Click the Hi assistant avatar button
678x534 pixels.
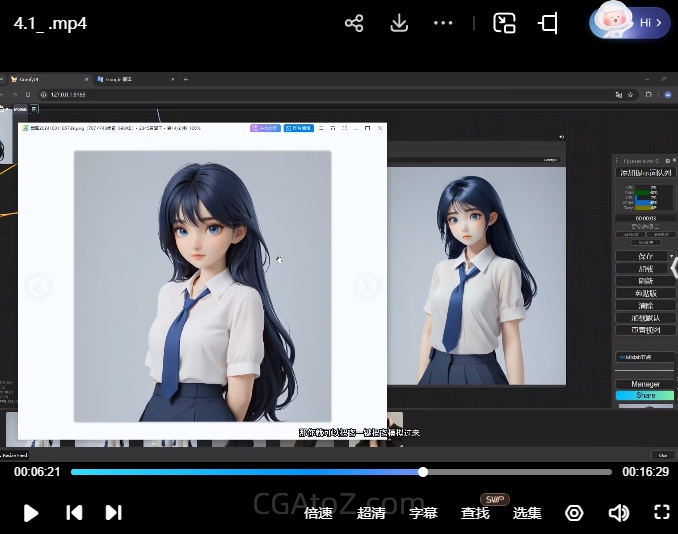tap(630, 22)
